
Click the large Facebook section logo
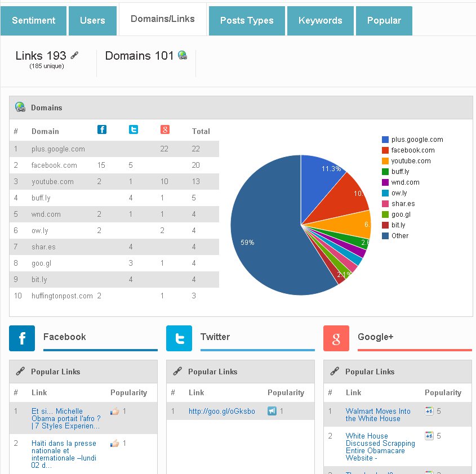point(22,338)
